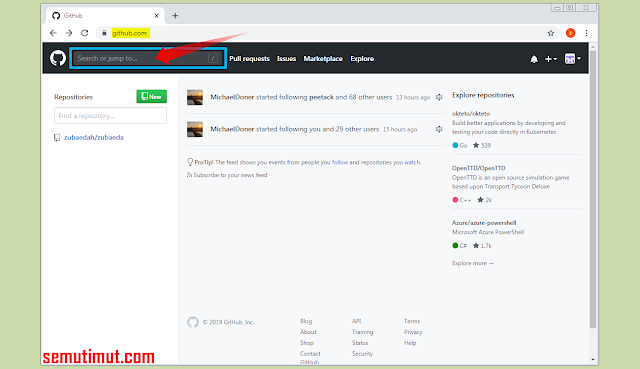Click the ProTip lightbulb icon
This screenshot has height=369, width=640.
coord(190,162)
